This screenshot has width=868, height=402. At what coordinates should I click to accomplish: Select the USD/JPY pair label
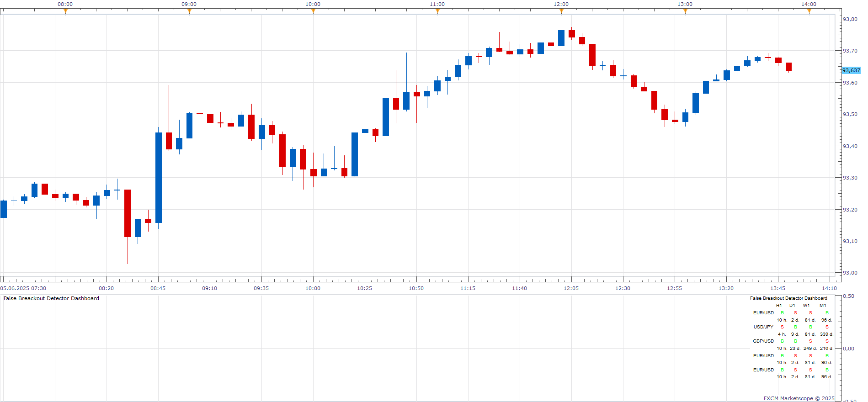point(764,327)
